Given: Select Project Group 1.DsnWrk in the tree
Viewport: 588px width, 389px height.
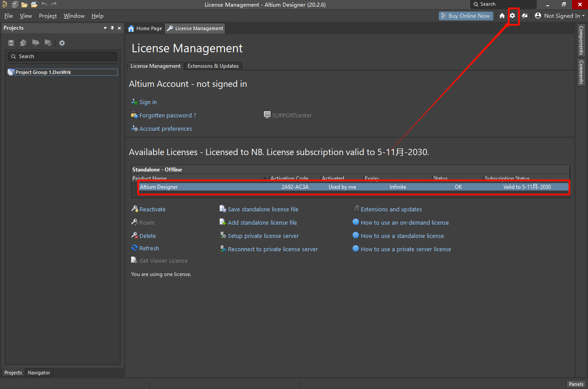Looking at the screenshot, I should (43, 72).
